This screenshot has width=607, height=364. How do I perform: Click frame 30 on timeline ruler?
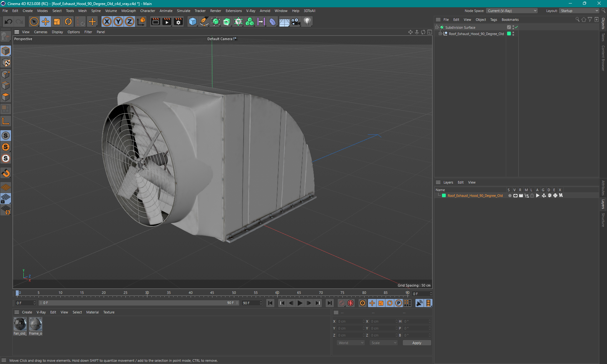147,293
